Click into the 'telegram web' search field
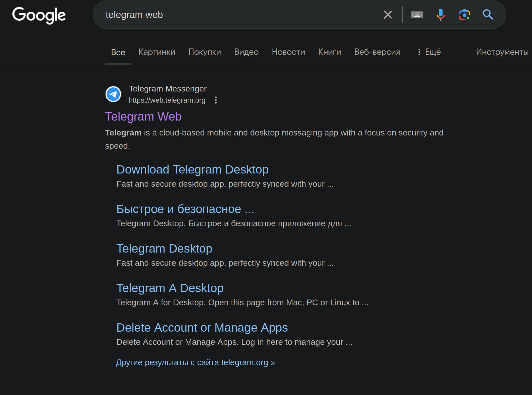 (239, 15)
